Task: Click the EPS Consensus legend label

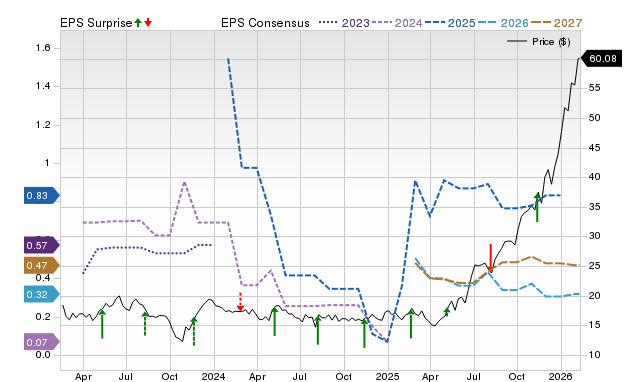Action: click(x=265, y=23)
